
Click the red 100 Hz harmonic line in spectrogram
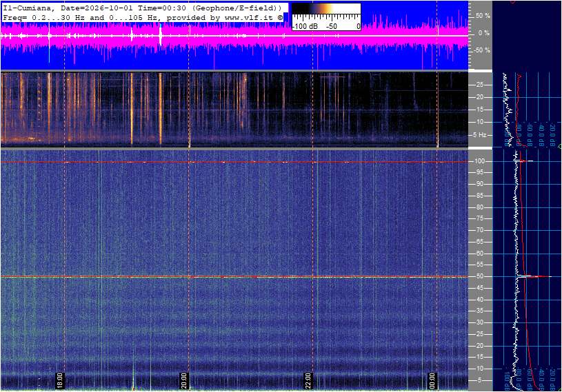click(234, 162)
